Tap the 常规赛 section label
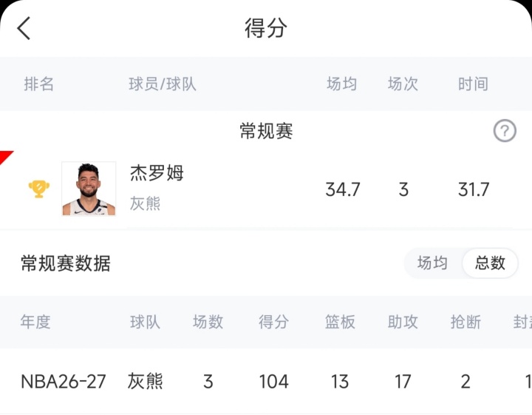The height and width of the screenshot is (415, 532). coord(266,131)
